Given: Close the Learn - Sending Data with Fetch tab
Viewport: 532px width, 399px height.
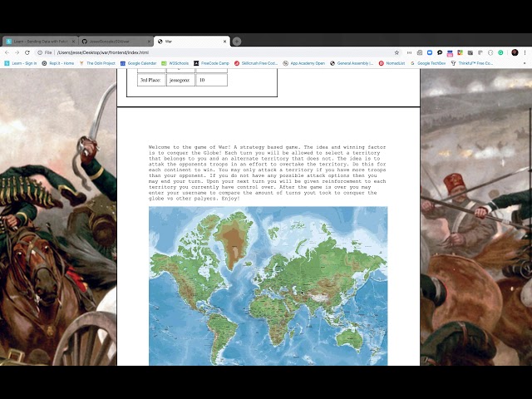Looking at the screenshot, I should pyautogui.click(x=73, y=42).
